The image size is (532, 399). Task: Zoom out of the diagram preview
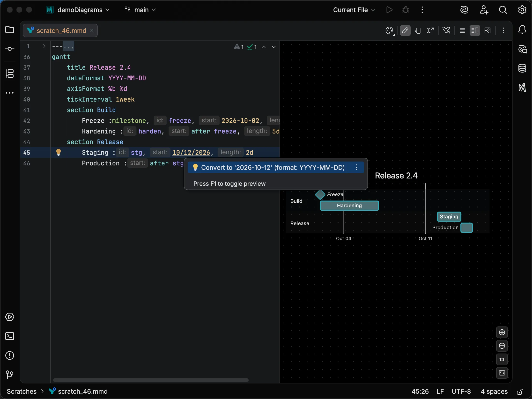(x=502, y=346)
